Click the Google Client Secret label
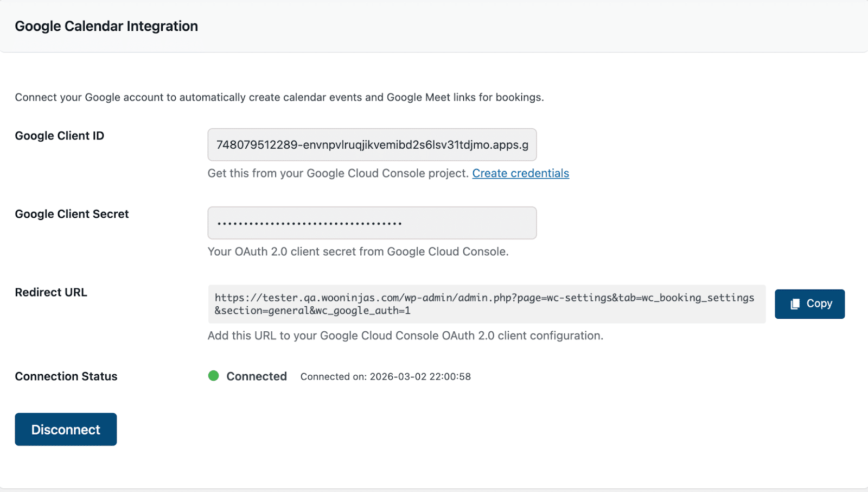This screenshot has width=868, height=492. click(x=72, y=214)
